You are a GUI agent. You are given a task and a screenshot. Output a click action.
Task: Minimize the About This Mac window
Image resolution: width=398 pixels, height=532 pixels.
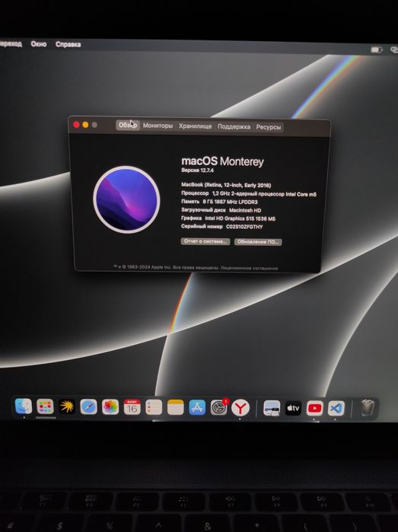click(x=85, y=125)
